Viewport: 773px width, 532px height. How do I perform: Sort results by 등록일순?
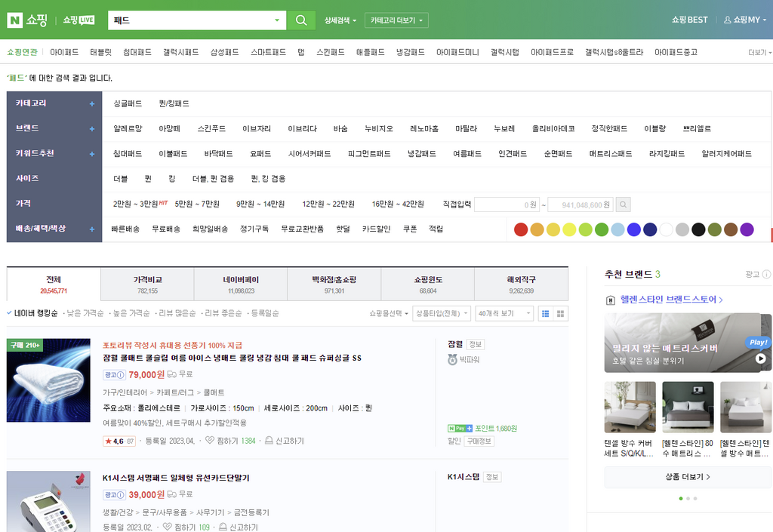(x=265, y=313)
